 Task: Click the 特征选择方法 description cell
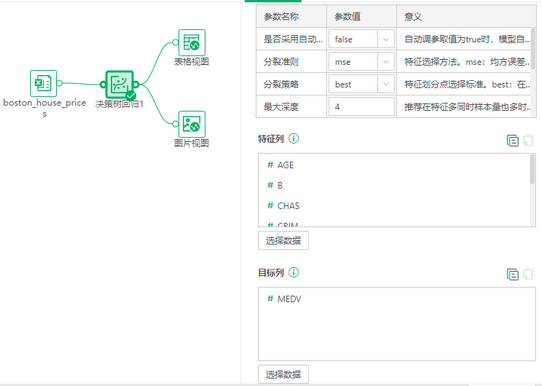(x=464, y=62)
